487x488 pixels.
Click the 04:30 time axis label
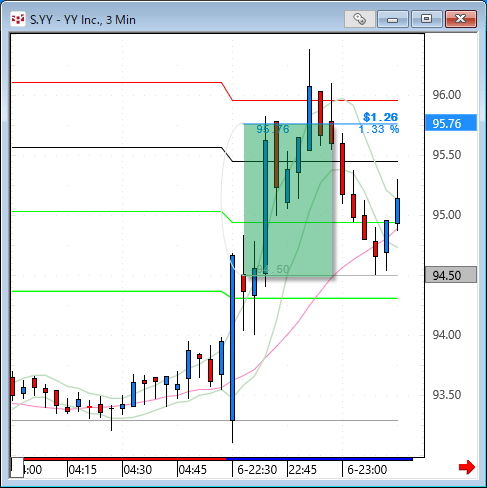tap(137, 470)
